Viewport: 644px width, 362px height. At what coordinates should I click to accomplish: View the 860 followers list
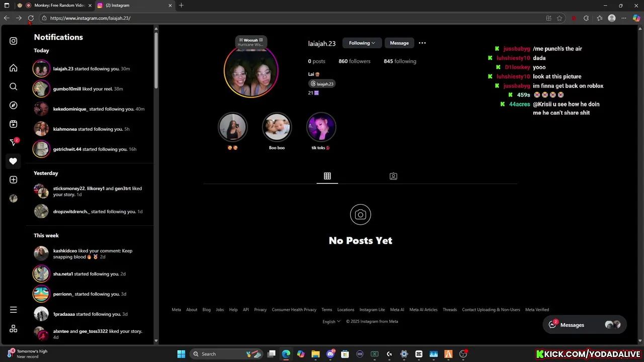pos(354,61)
